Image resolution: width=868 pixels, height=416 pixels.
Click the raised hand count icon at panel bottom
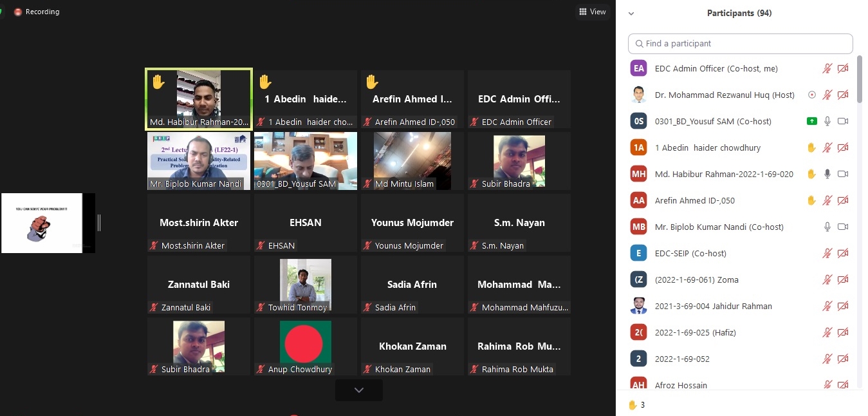click(633, 405)
